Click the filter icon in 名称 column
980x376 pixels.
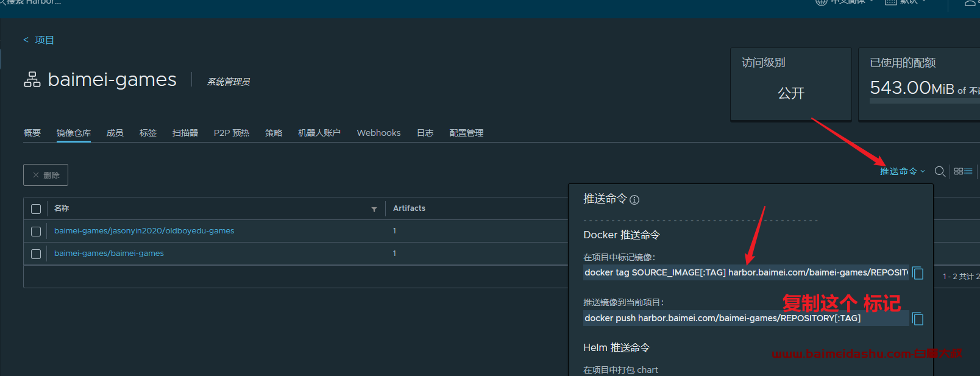pos(374,209)
